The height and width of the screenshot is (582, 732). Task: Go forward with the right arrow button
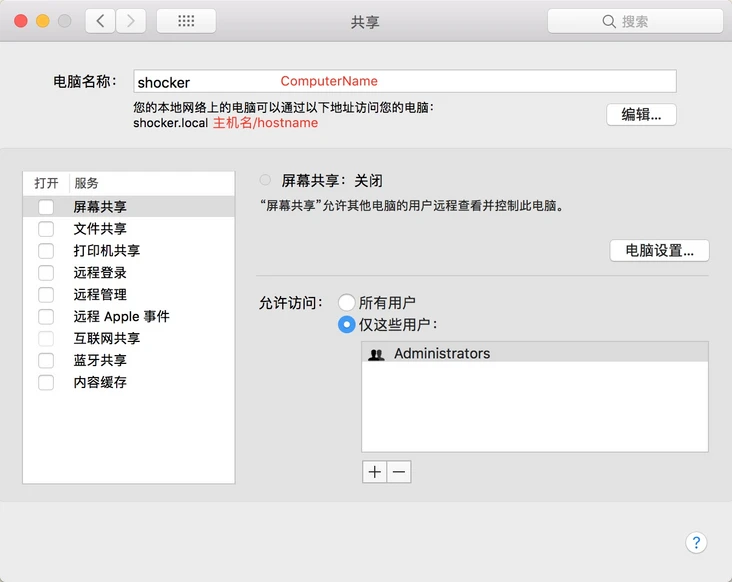tap(131, 21)
